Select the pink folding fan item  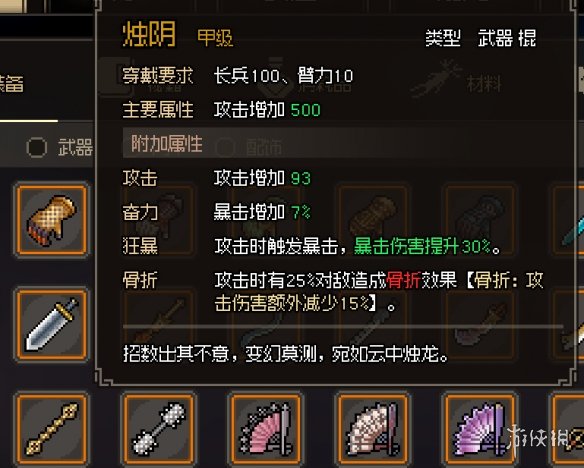[265, 429]
